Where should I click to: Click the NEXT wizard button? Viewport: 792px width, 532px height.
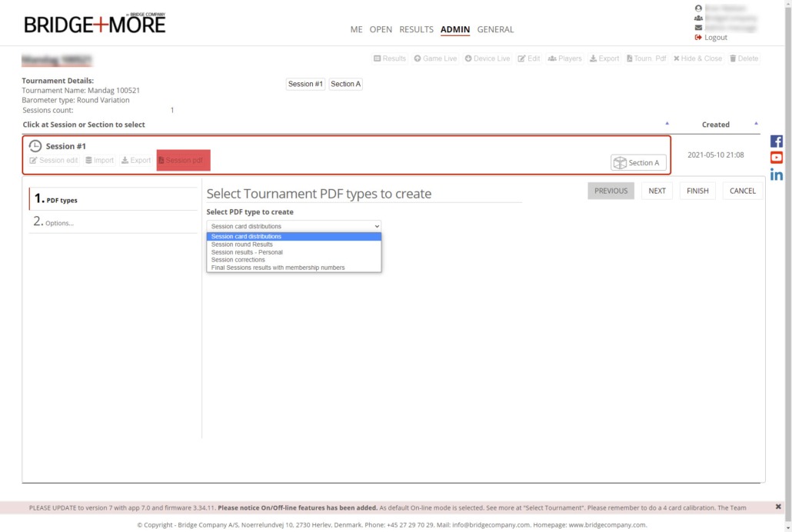(x=657, y=191)
